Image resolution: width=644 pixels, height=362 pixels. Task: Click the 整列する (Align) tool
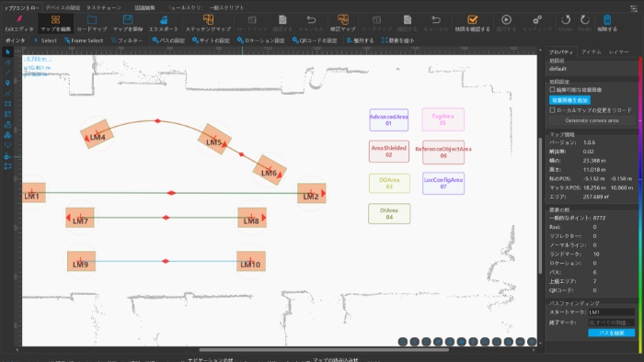(x=361, y=40)
